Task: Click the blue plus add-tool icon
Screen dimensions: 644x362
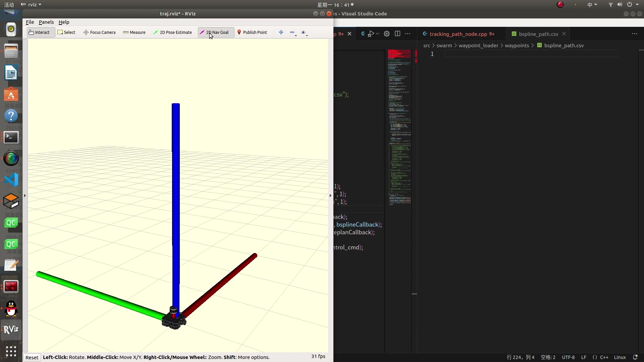Action: pyautogui.click(x=281, y=32)
